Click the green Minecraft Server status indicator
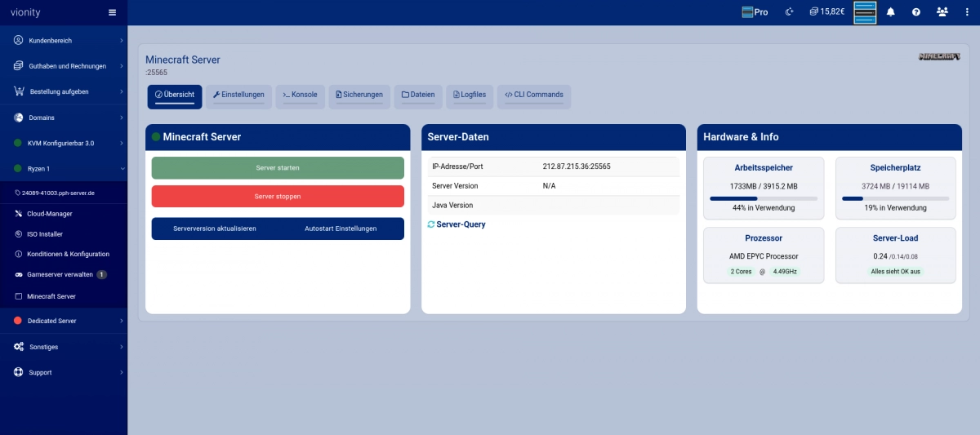Image resolution: width=980 pixels, height=435 pixels. (156, 137)
